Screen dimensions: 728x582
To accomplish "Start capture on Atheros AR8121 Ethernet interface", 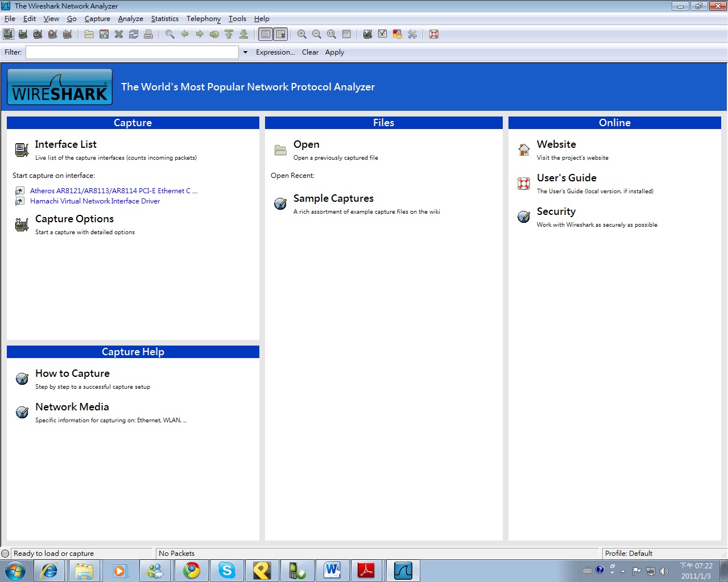I will coord(113,191).
